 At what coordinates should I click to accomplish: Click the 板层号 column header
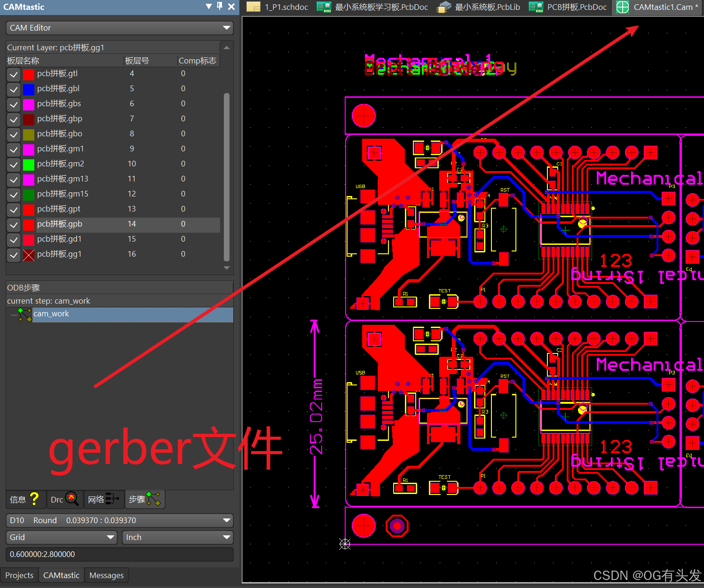(150, 61)
